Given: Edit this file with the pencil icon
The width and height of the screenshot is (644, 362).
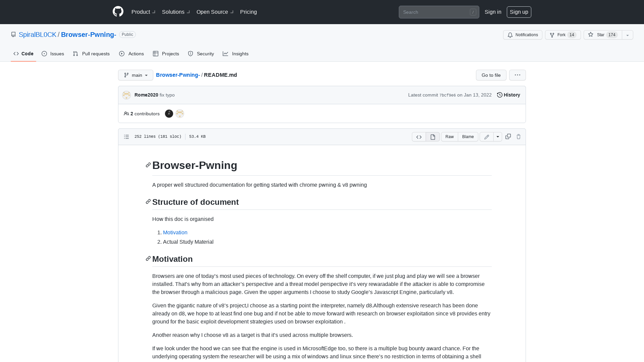Looking at the screenshot, I should click(x=487, y=137).
